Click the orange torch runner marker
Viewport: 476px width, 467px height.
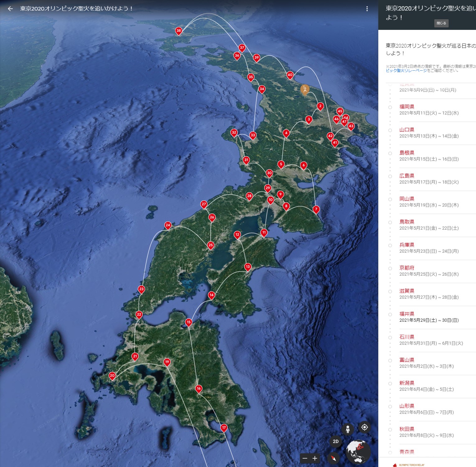[305, 90]
